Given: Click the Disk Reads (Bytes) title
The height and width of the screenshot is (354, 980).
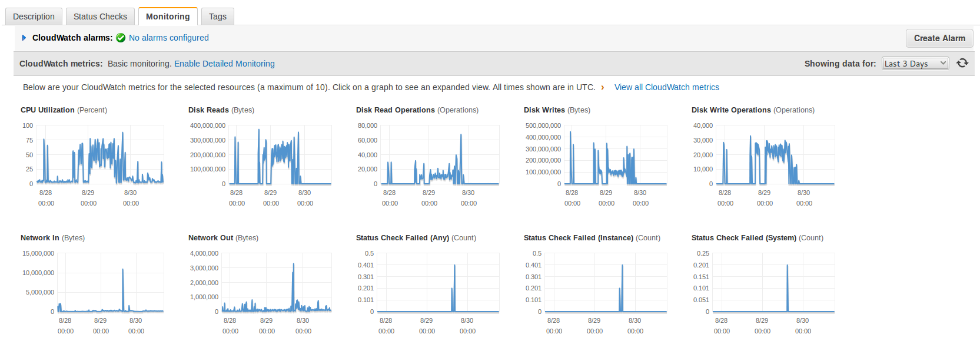Looking at the screenshot, I should coord(221,110).
